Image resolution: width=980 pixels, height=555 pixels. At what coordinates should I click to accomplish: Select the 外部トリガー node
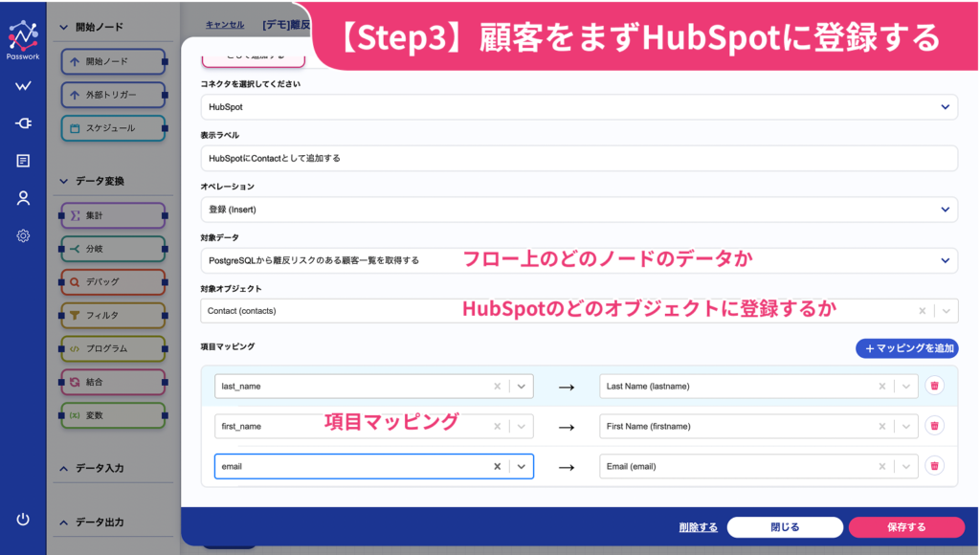[x=113, y=95]
